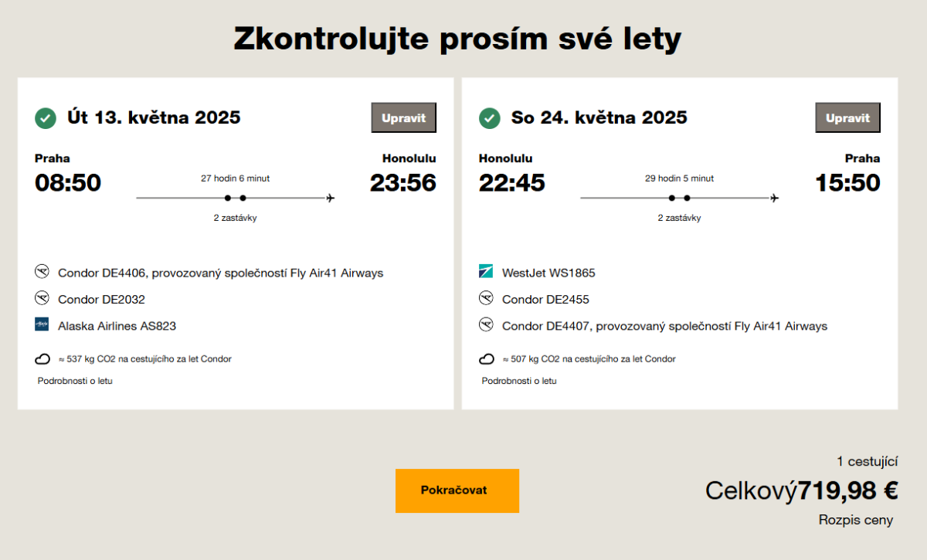
Task: Click the total price 719,98 €
Action: point(847,490)
